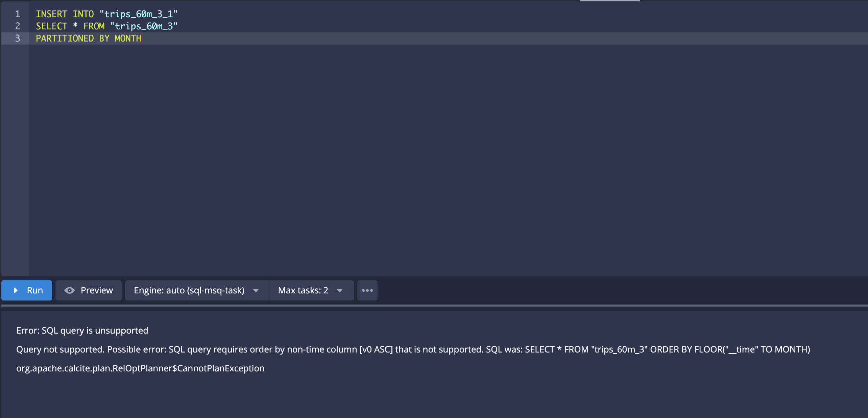868x418 pixels.
Task: Click the Run button
Action: [27, 290]
